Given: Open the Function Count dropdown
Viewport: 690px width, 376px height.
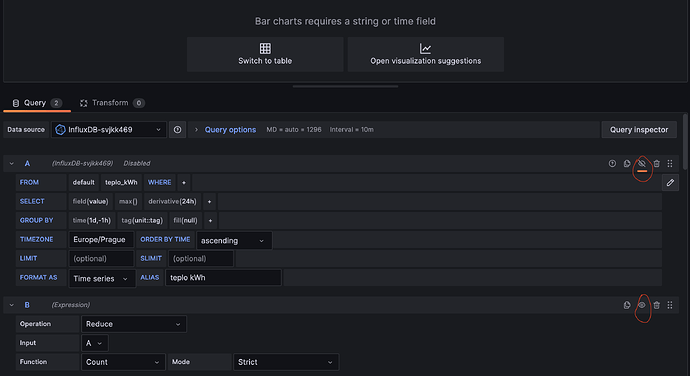Looking at the screenshot, I should pos(123,362).
